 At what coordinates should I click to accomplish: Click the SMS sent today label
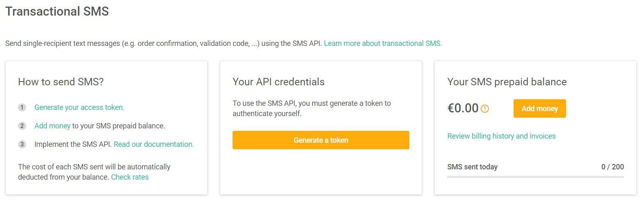(x=472, y=167)
